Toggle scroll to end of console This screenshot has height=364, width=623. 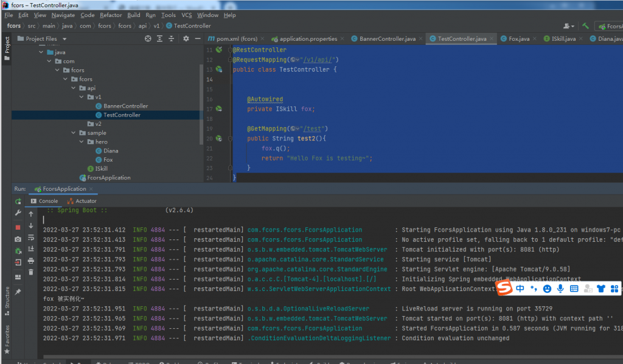(31, 249)
